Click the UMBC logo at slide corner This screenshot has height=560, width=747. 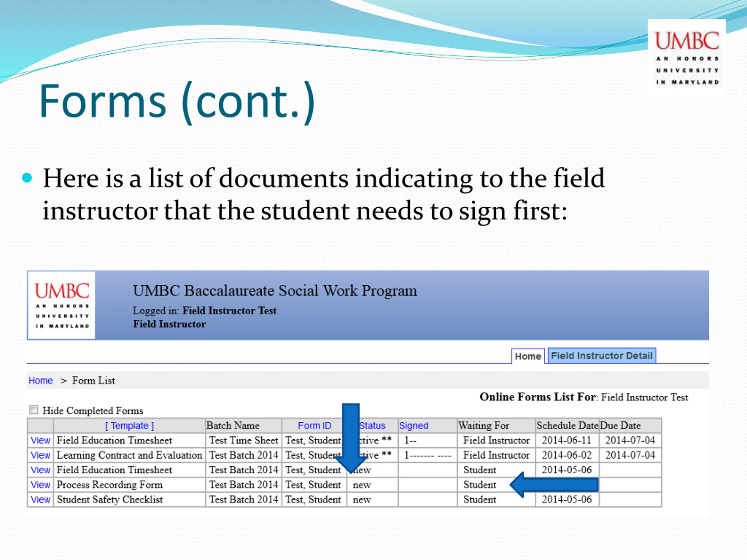click(x=687, y=57)
